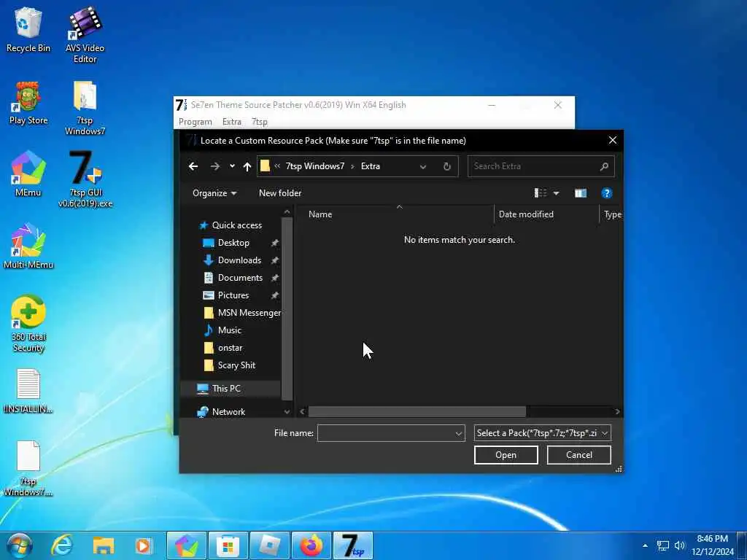Open the volume icon in system tray
The width and height of the screenshot is (747, 560).
tap(679, 545)
